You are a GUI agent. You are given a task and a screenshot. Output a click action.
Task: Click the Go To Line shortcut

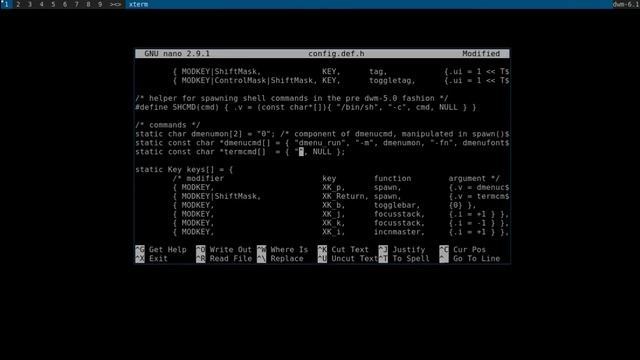coord(470,258)
